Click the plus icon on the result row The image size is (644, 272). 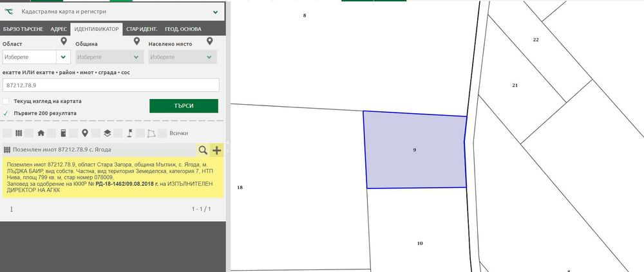pos(216,150)
